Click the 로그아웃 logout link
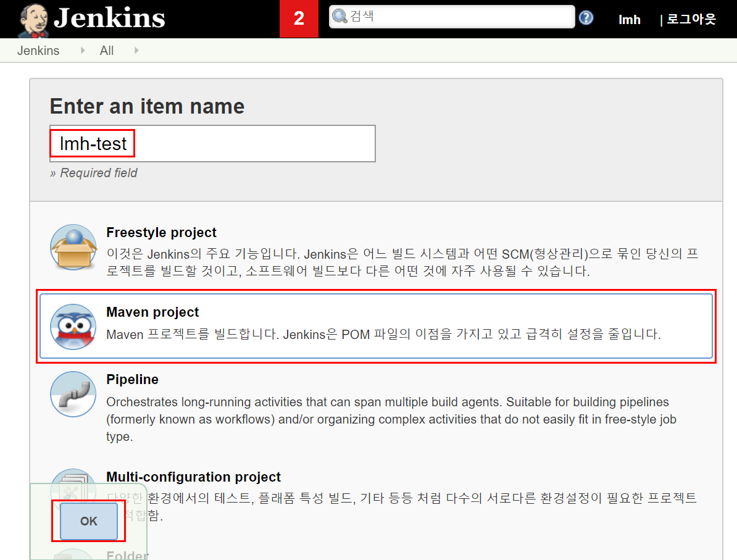 691,19
